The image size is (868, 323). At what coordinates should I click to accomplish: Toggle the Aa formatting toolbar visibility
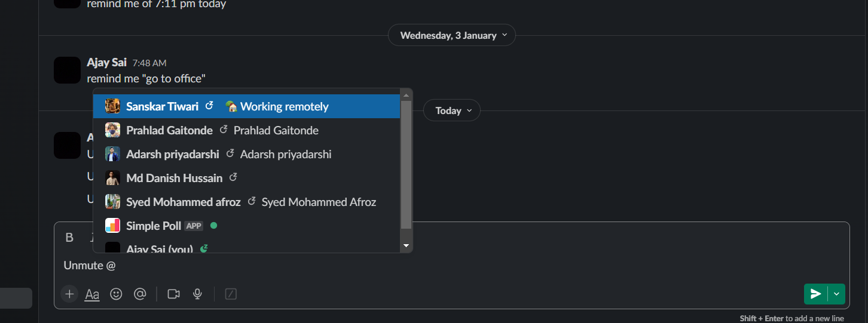(92, 294)
